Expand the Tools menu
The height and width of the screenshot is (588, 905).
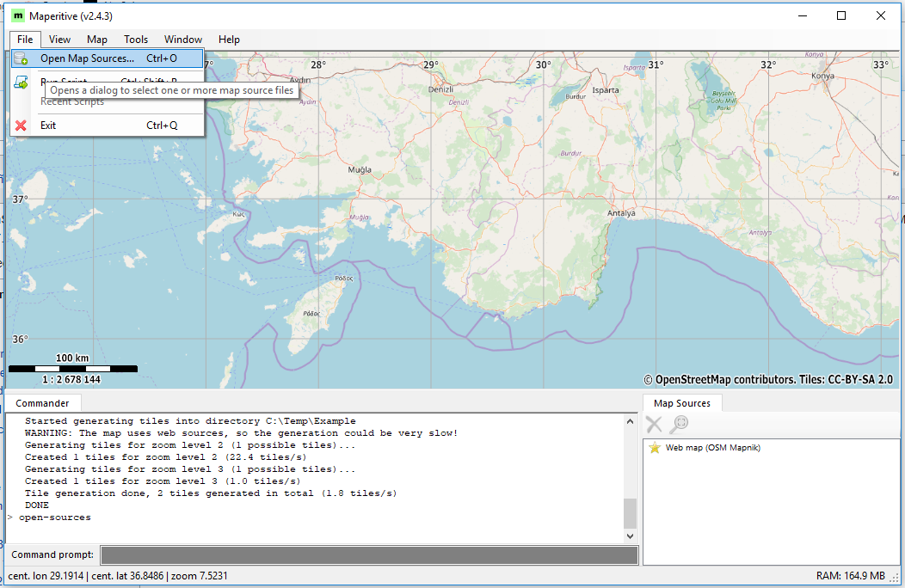pos(136,40)
